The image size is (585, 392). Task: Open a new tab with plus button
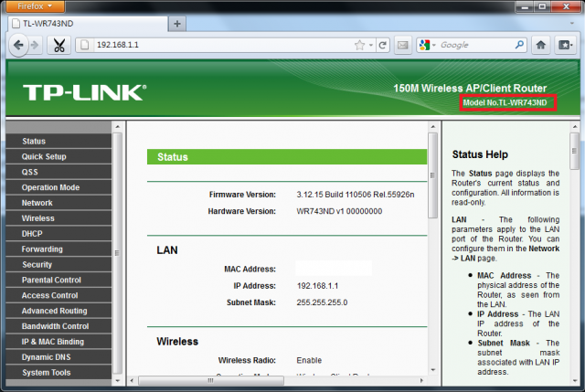(x=177, y=24)
